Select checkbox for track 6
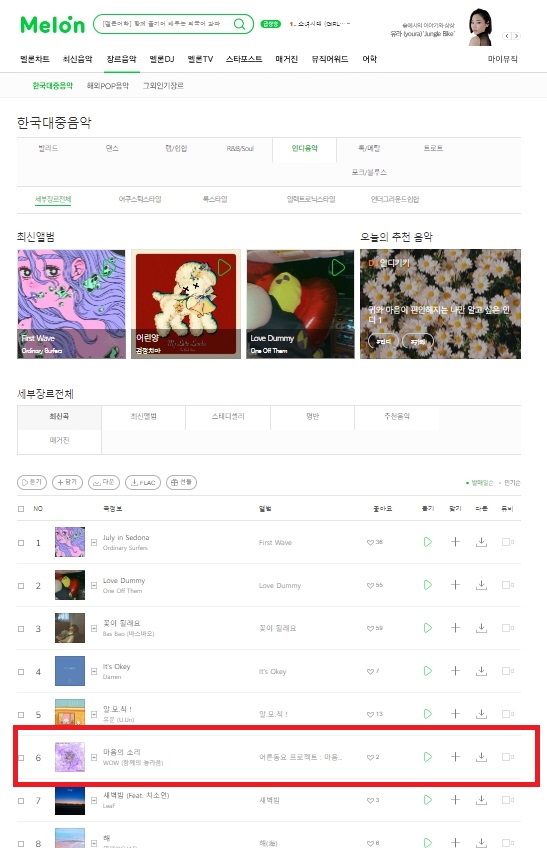Screen dimensions: 547x848 (21, 758)
